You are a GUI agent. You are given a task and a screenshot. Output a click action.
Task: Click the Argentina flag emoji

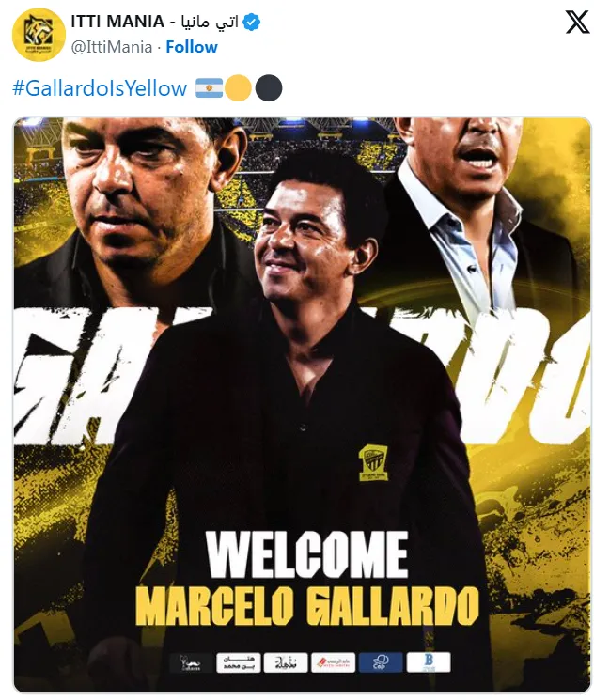coord(209,88)
